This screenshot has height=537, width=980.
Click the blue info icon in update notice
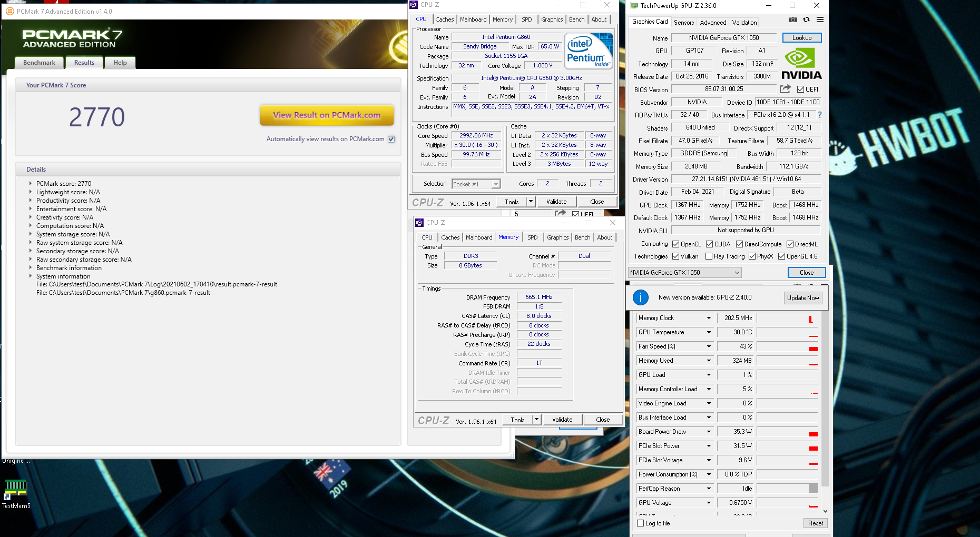click(640, 297)
